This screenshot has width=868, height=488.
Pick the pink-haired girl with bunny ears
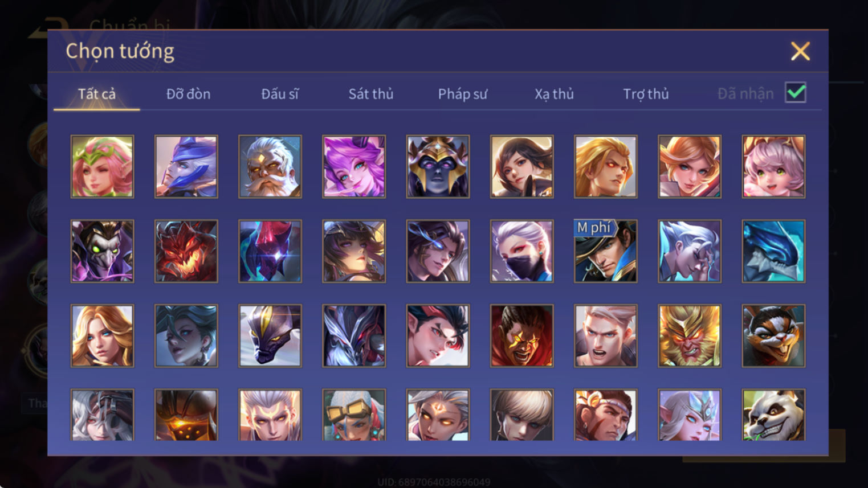[x=773, y=166]
